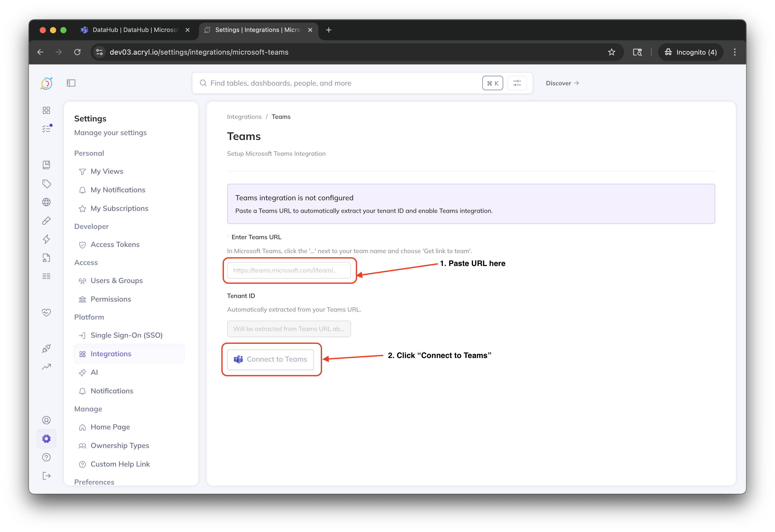Open the search filters icon

(x=517, y=83)
